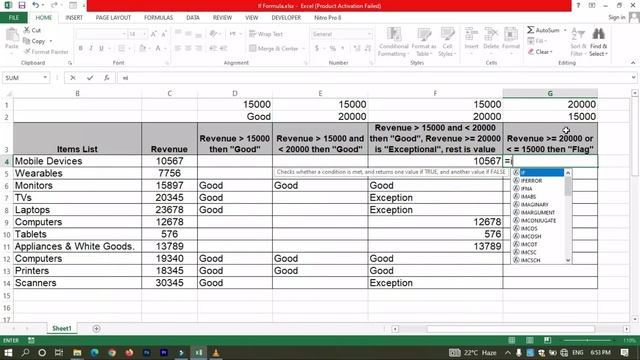640x360 pixels.
Task: Open File Explorer from taskbar
Action: pyautogui.click(x=77, y=352)
